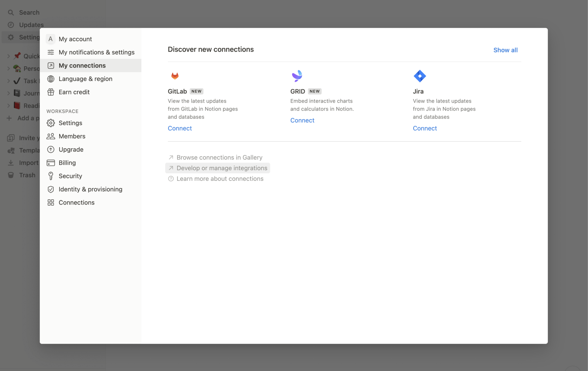The height and width of the screenshot is (371, 588).
Task: Open Develop or manage integrations link
Action: tap(218, 168)
